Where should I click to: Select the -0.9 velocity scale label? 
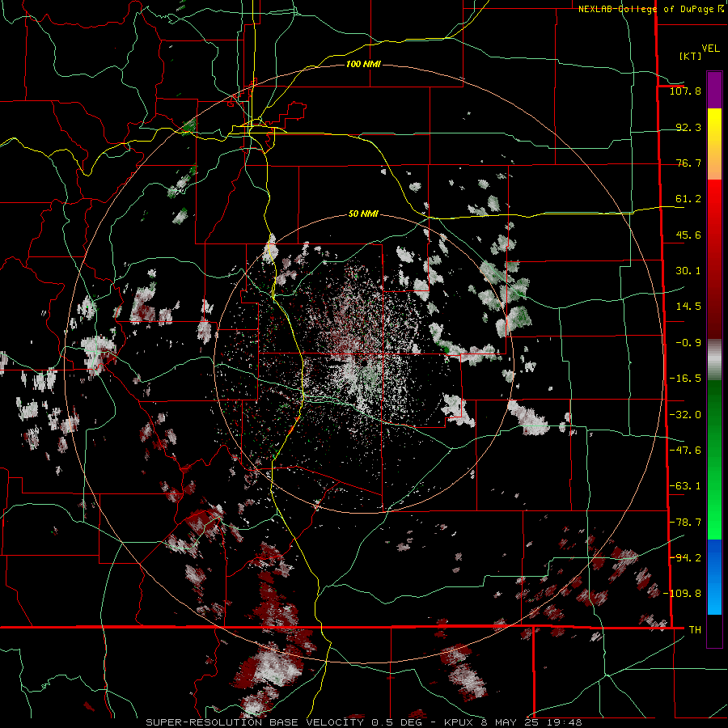[x=688, y=343]
